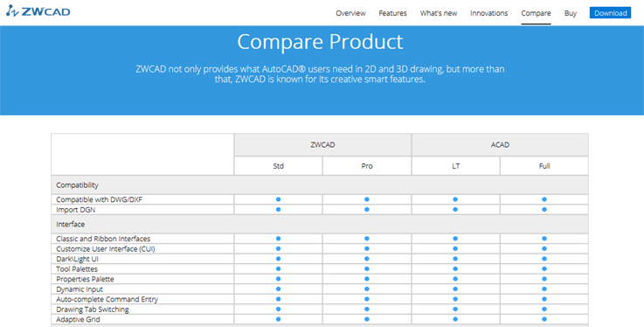644x327 pixels.
Task: Open the Features nav item
Action: (392, 13)
